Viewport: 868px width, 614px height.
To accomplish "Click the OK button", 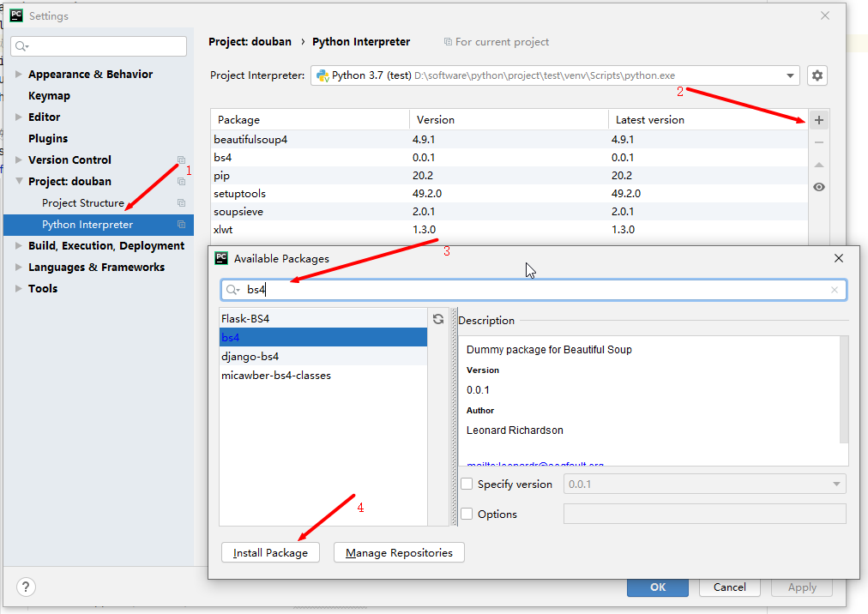I will click(x=658, y=587).
